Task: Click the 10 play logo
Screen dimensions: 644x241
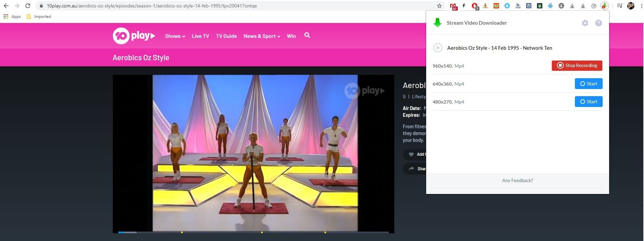Action: click(x=134, y=36)
